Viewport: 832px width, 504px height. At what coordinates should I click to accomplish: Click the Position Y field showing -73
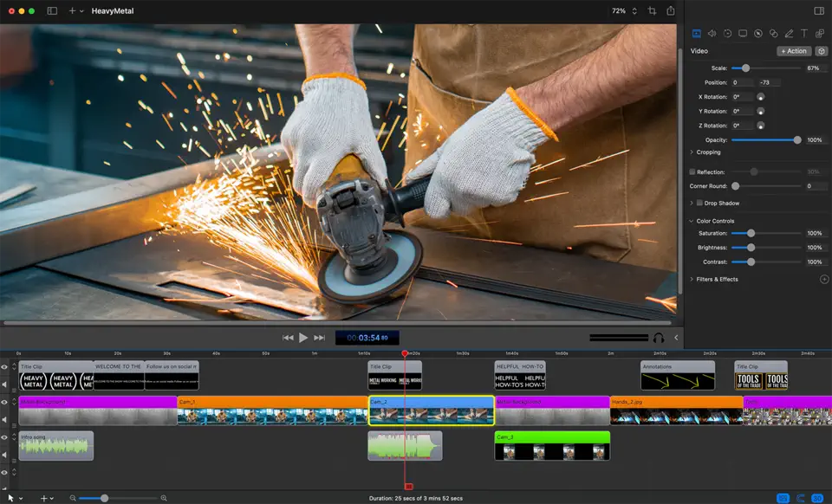pyautogui.click(x=770, y=82)
